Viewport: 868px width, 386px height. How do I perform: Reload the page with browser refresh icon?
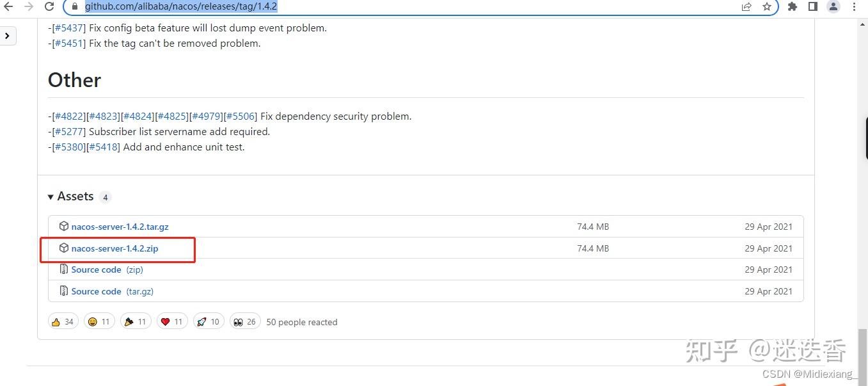tap(49, 6)
